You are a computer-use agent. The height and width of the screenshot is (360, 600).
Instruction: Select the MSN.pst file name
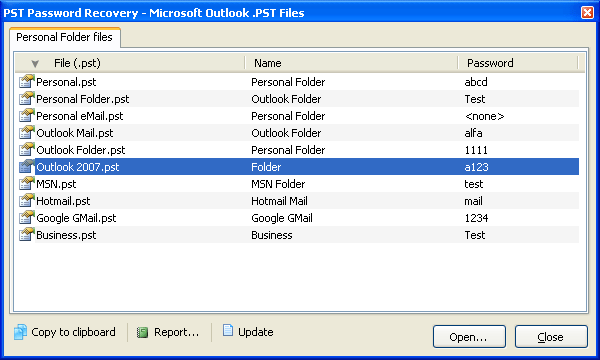[x=56, y=184]
